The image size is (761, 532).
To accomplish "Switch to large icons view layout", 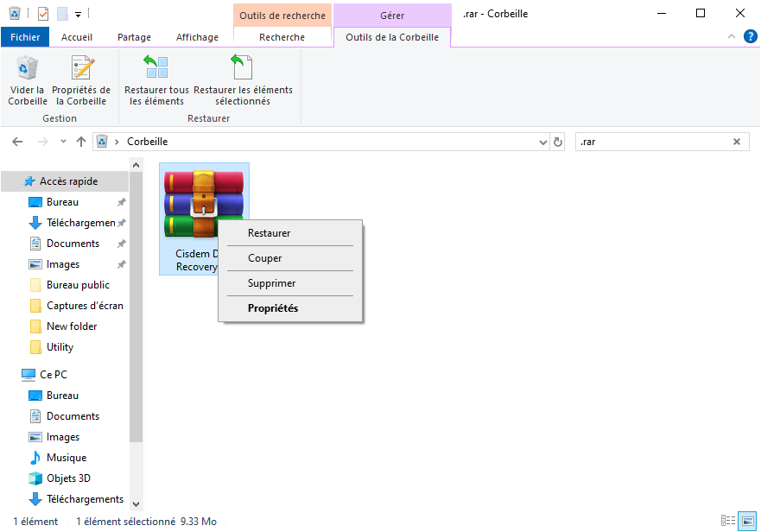I will click(x=747, y=521).
